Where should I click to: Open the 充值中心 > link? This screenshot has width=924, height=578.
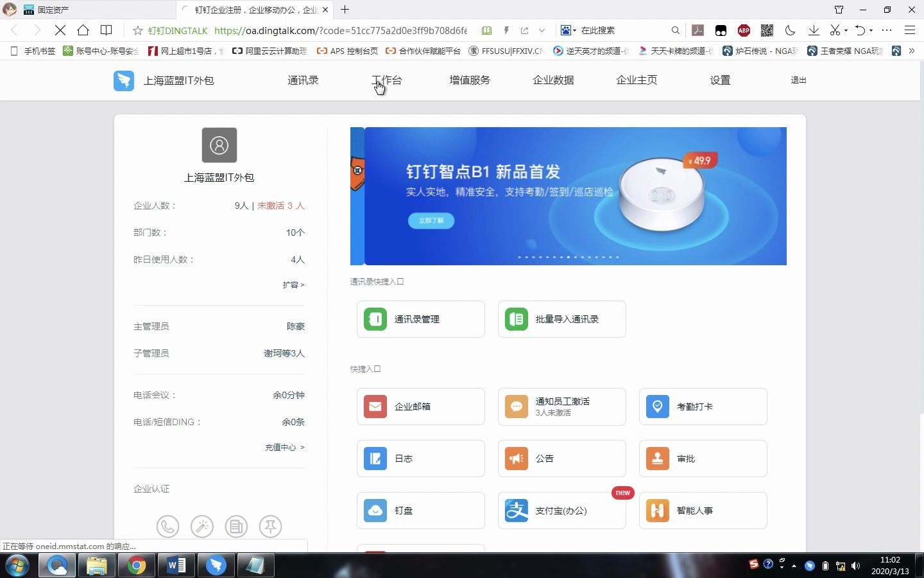point(284,447)
